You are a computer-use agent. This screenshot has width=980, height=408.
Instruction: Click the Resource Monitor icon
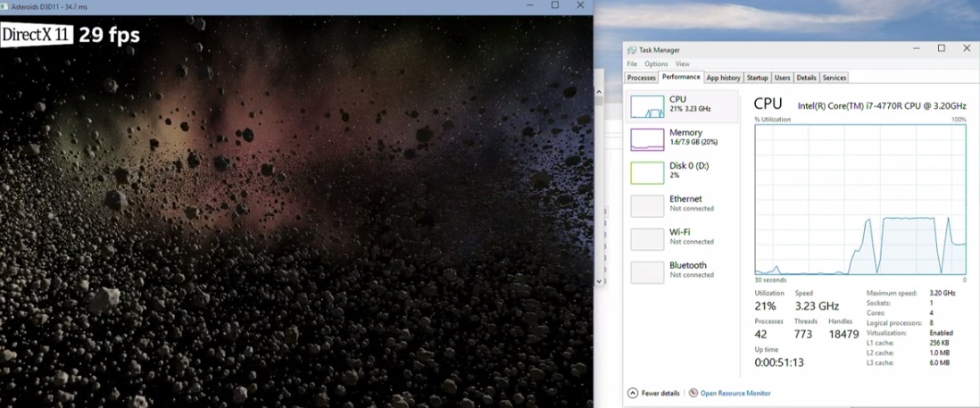[693, 393]
